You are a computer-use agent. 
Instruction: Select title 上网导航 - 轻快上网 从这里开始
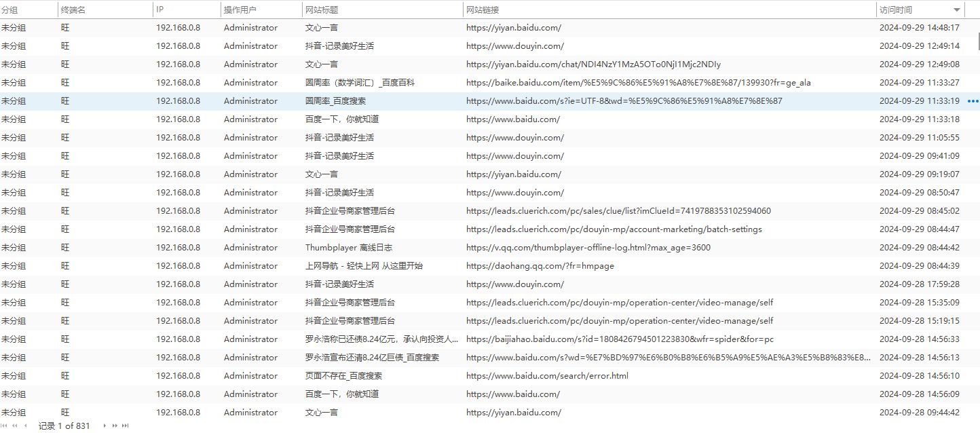(x=364, y=266)
